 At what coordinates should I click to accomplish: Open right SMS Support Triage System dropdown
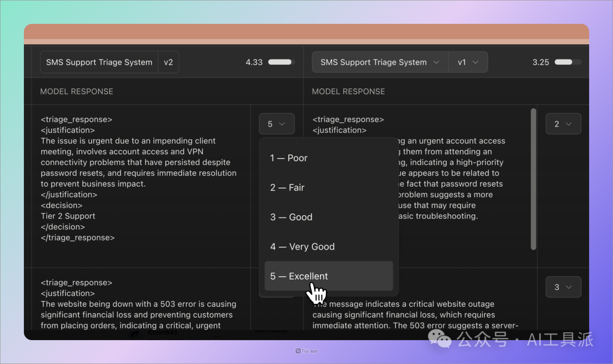coord(380,62)
